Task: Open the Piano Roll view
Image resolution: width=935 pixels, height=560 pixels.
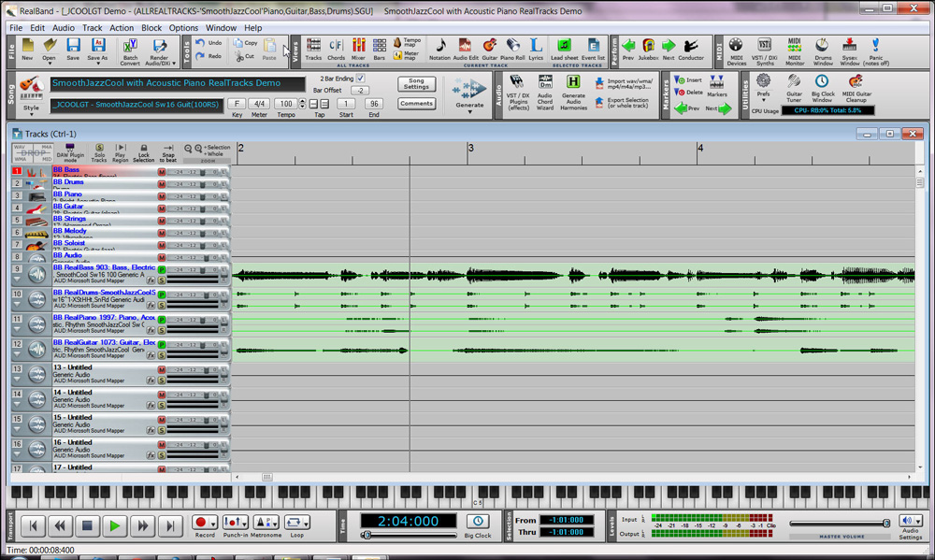Action: click(512, 49)
